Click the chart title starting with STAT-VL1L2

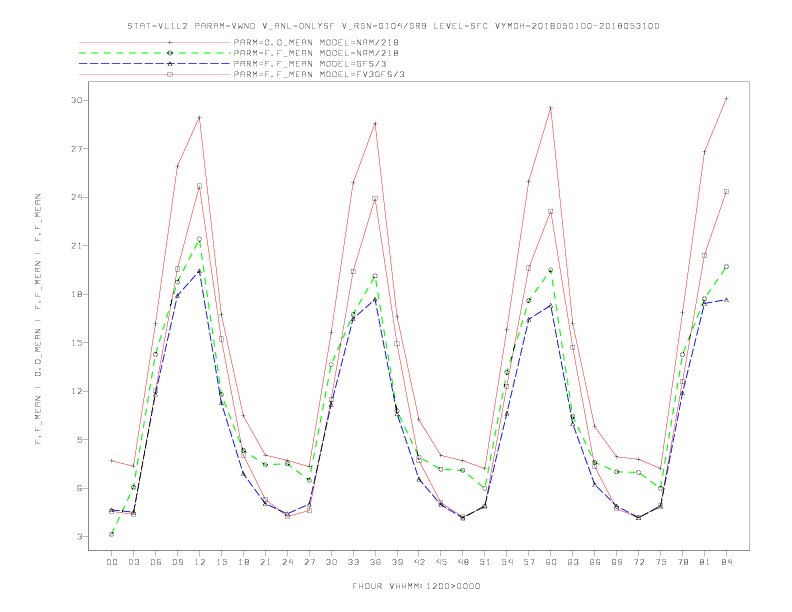tap(393, 26)
